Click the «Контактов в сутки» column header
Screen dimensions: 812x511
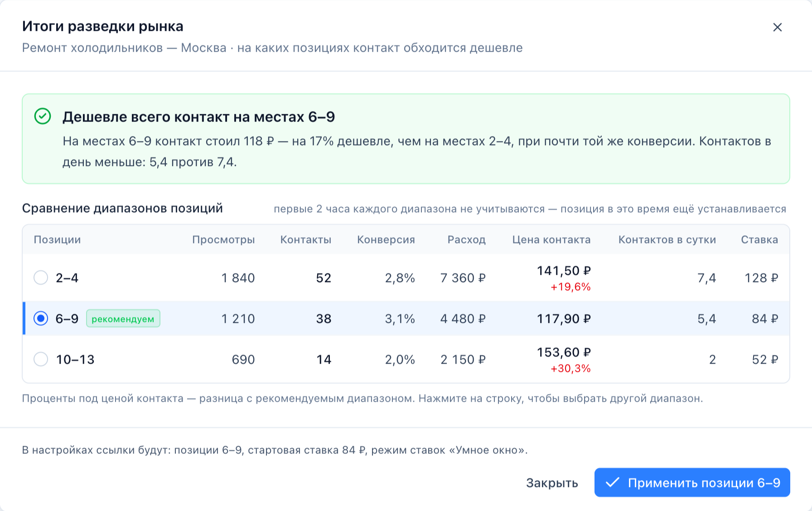point(667,240)
